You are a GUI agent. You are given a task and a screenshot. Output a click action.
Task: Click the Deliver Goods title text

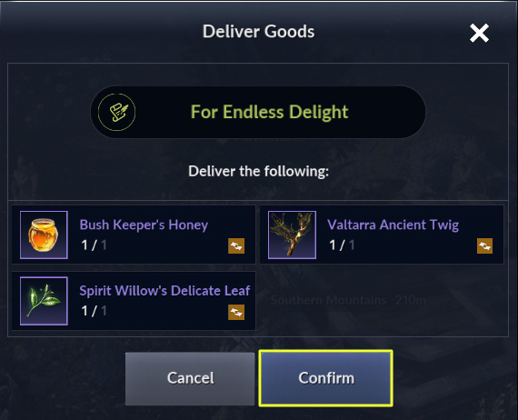258,32
